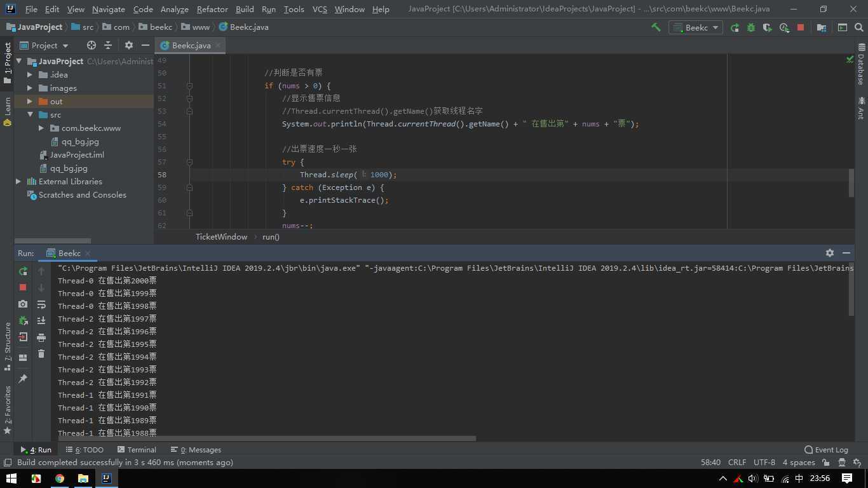The height and width of the screenshot is (488, 868).
Task: Open the Project view type dropdown
Action: point(44,45)
